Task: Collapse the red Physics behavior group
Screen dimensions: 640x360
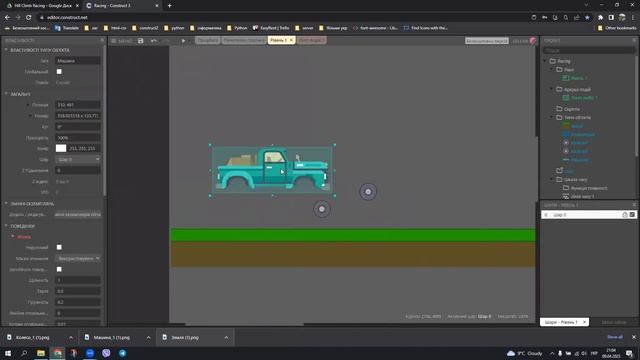Action: pos(13,237)
